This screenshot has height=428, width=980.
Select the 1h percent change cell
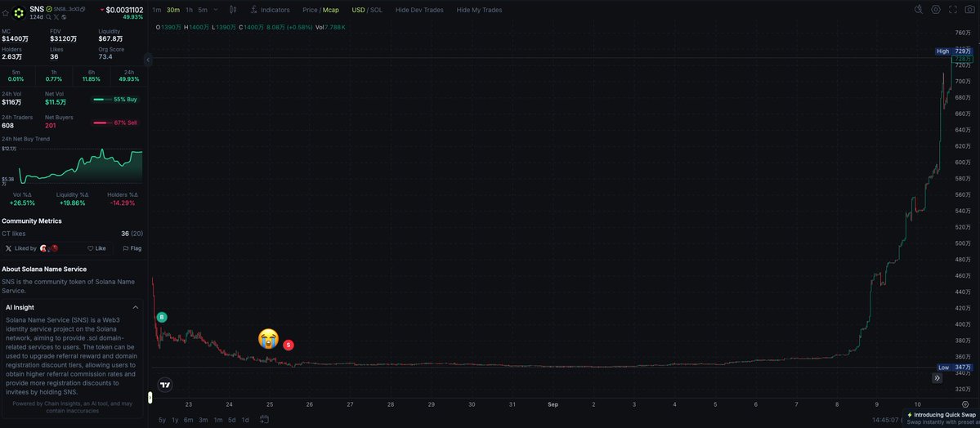(x=54, y=76)
